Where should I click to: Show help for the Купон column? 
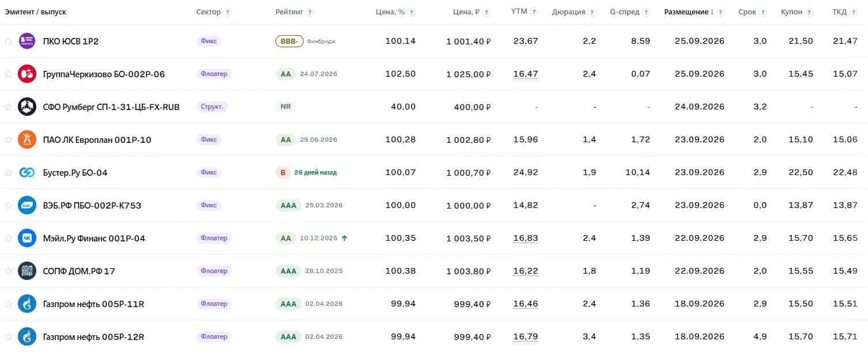click(809, 12)
